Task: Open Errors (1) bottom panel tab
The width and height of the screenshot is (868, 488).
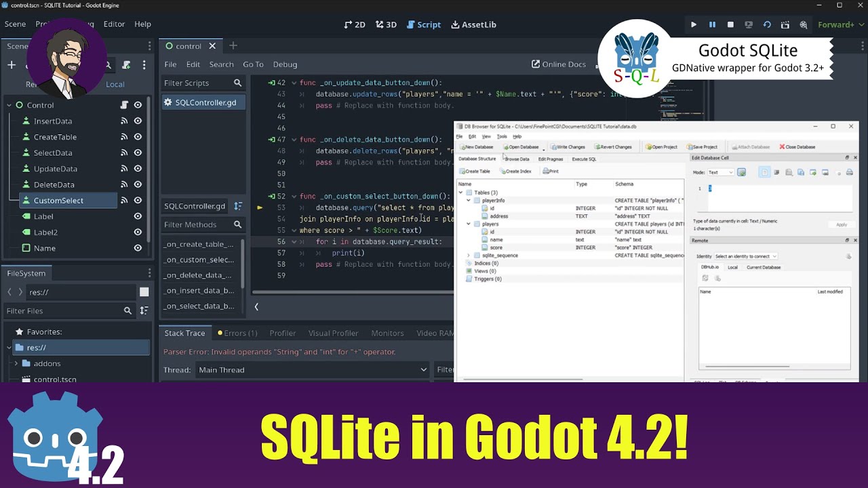Action: click(x=237, y=333)
